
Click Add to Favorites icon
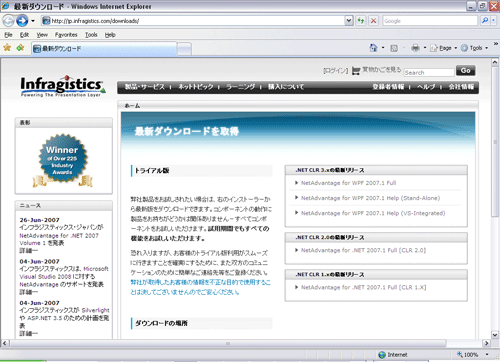coord(20,48)
